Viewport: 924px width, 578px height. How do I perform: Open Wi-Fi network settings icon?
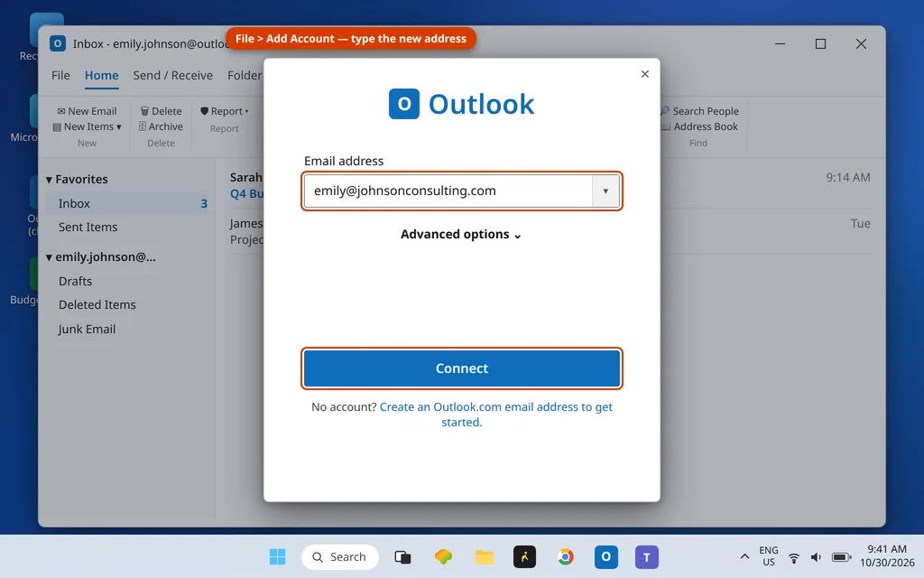click(x=794, y=557)
